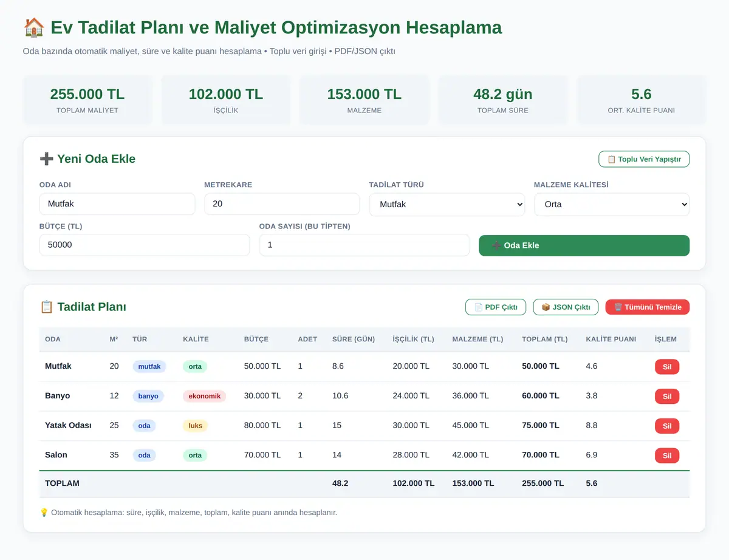
Task: Focus the Bütçe (TL) input field
Action: [145, 245]
